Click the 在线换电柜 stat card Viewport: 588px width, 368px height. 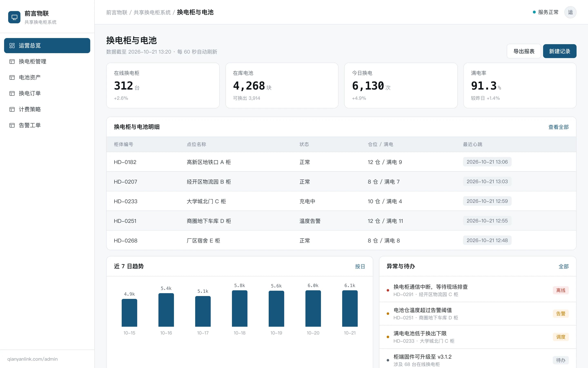pos(163,85)
